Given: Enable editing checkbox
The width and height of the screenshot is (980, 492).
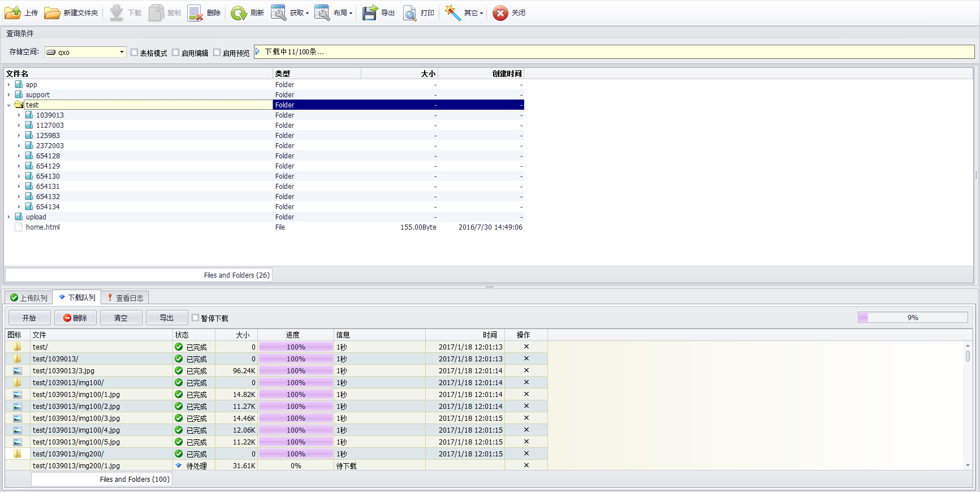Looking at the screenshot, I should pyautogui.click(x=176, y=53).
